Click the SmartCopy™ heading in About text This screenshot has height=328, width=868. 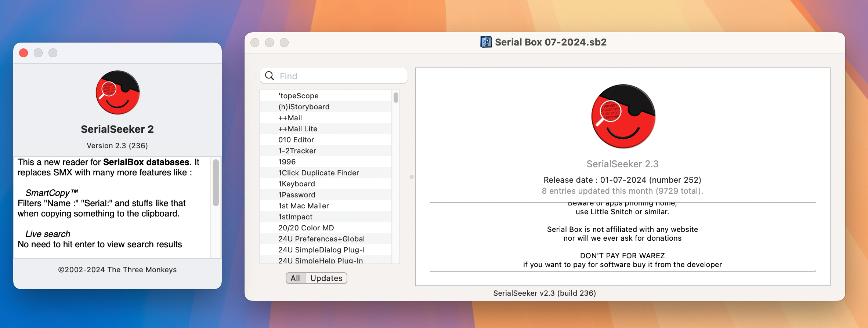tap(51, 193)
